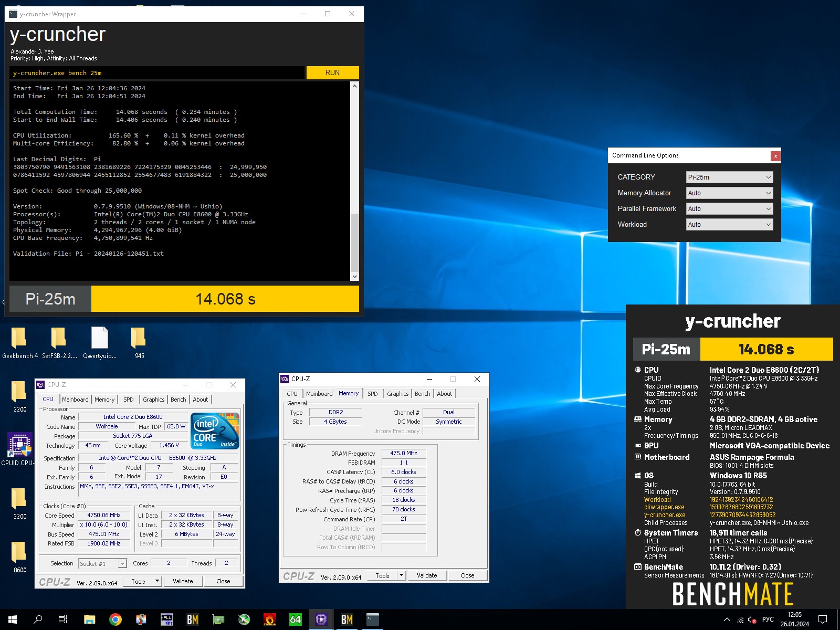Open Bench tab in CPU-Z processor window

pos(178,400)
